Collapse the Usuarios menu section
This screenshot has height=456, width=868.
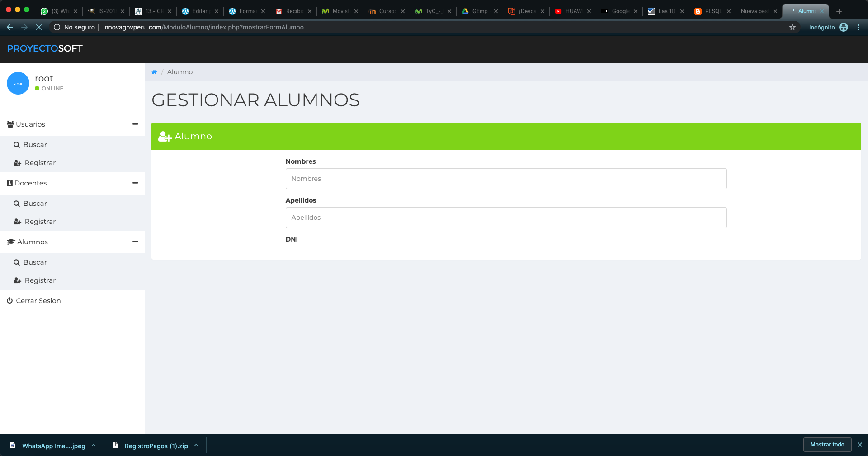(135, 124)
